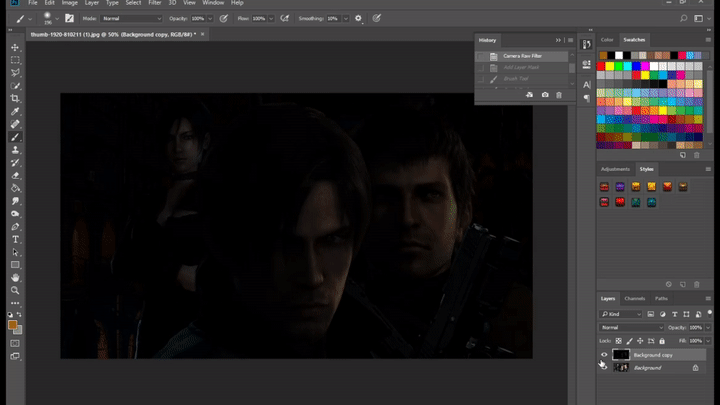The height and width of the screenshot is (405, 720).
Task: Hide the Background copy layer
Action: tap(604, 355)
